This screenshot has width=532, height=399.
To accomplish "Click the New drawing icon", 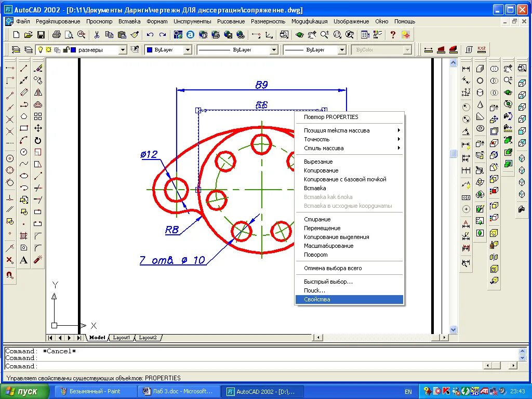I will [x=16, y=35].
